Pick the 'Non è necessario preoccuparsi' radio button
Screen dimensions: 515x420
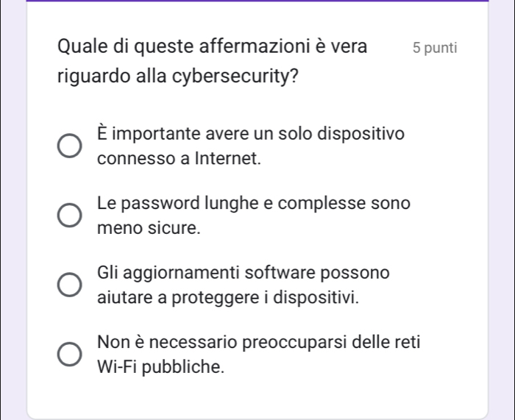coord(70,355)
